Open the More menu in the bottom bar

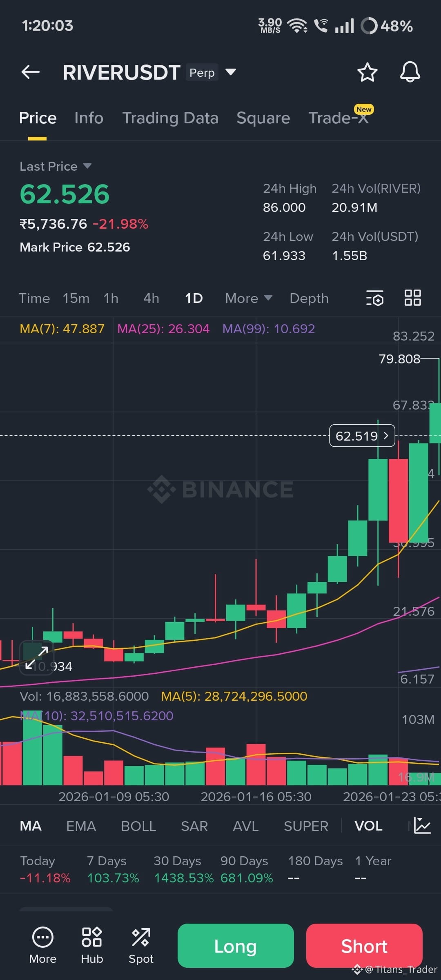(x=43, y=945)
